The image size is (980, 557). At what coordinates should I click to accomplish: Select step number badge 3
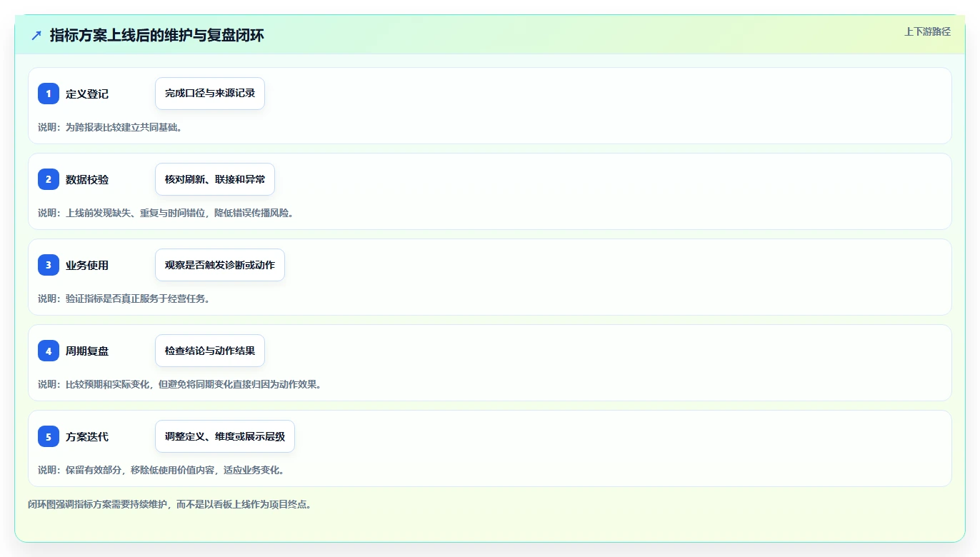click(x=49, y=265)
